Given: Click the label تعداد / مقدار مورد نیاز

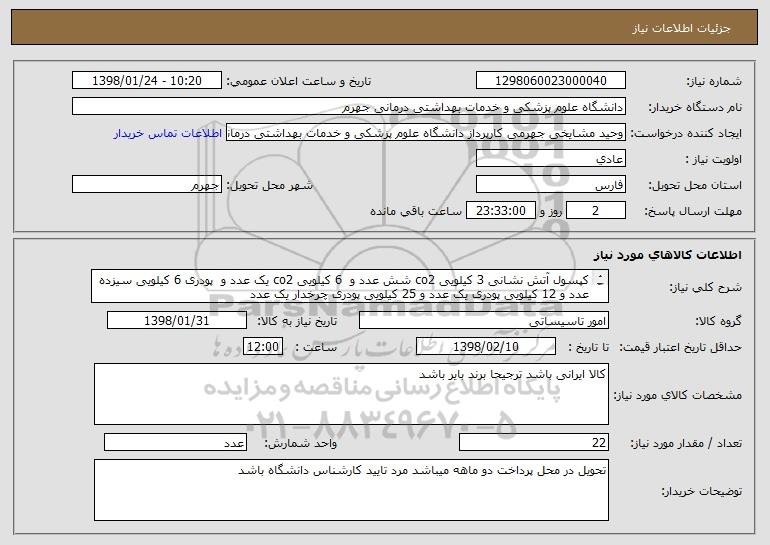Looking at the screenshot, I should tap(686, 443).
